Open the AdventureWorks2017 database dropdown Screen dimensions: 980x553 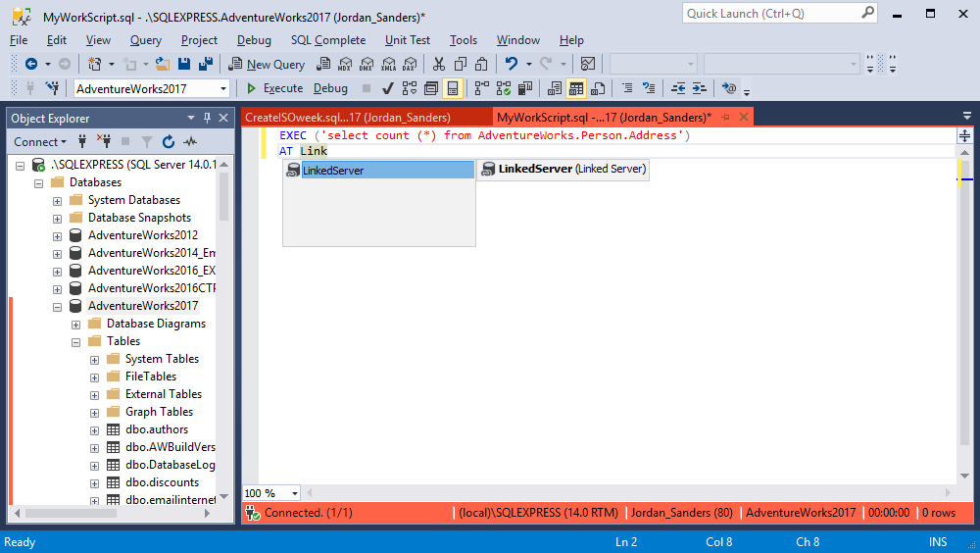tap(223, 89)
